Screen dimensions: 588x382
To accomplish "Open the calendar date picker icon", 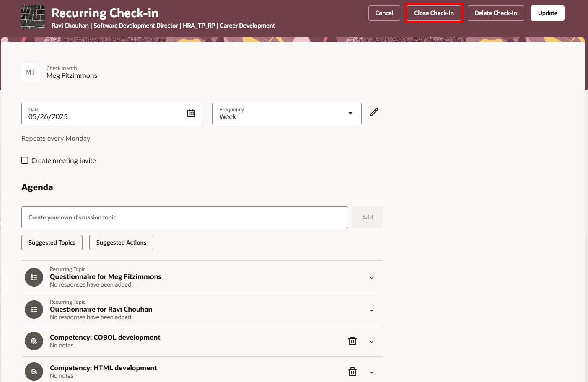I will (x=191, y=113).
